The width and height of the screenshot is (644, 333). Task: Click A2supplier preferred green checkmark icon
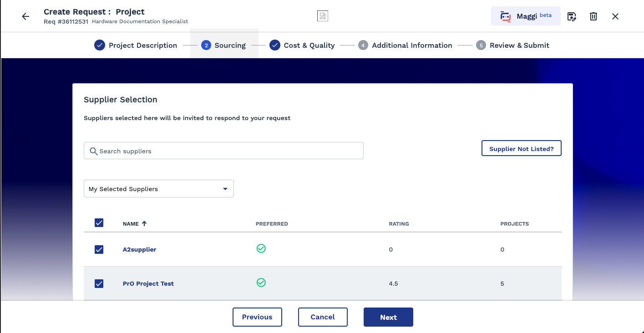tap(261, 248)
